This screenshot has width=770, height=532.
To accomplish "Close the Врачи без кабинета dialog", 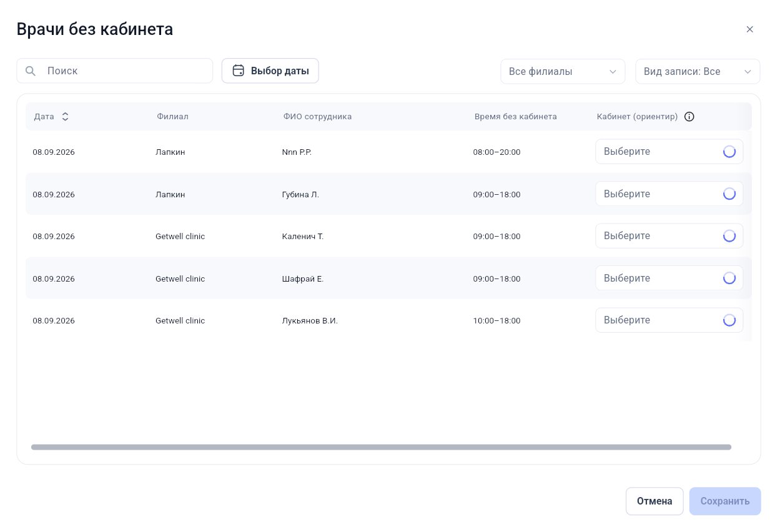I will 750,29.
